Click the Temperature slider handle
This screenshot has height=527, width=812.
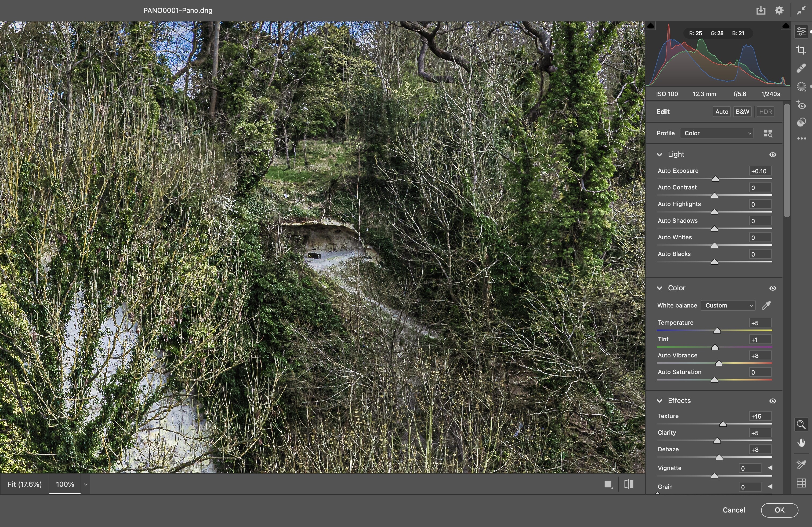(x=717, y=331)
